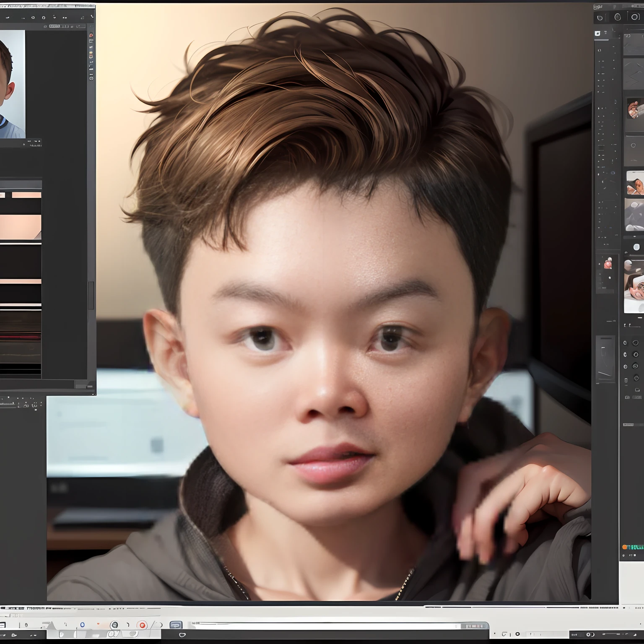
Task: Select the top radio circle in right lower panel
Action: pyautogui.click(x=636, y=343)
